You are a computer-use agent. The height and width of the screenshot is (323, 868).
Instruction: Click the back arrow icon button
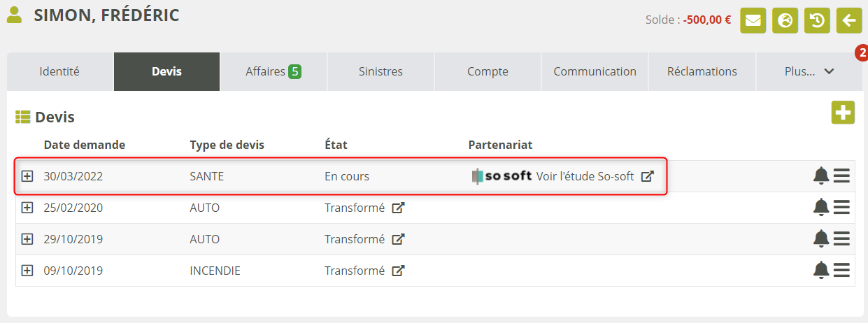(x=849, y=20)
